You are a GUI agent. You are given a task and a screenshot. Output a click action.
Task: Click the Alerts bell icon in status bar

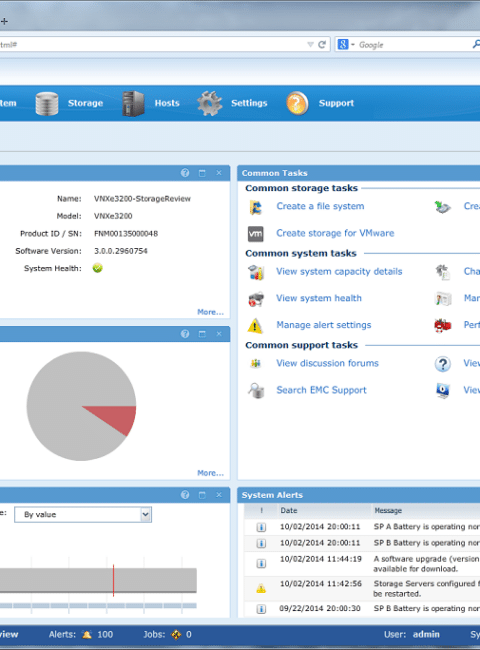tap(87, 634)
